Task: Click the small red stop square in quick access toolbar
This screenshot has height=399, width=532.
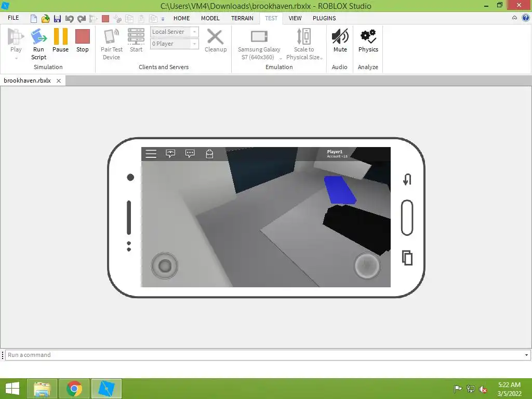Action: 105,18
